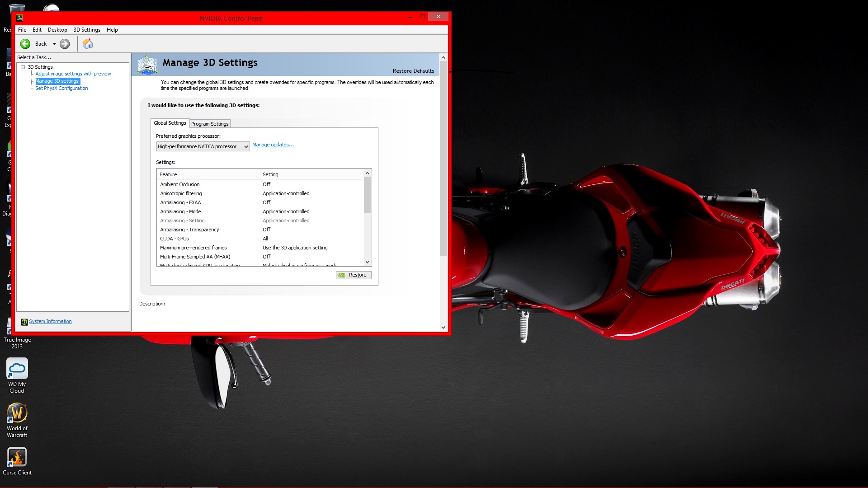The height and width of the screenshot is (488, 868).
Task: Minimize the NVIDIA Control Panel window
Action: [410, 17]
